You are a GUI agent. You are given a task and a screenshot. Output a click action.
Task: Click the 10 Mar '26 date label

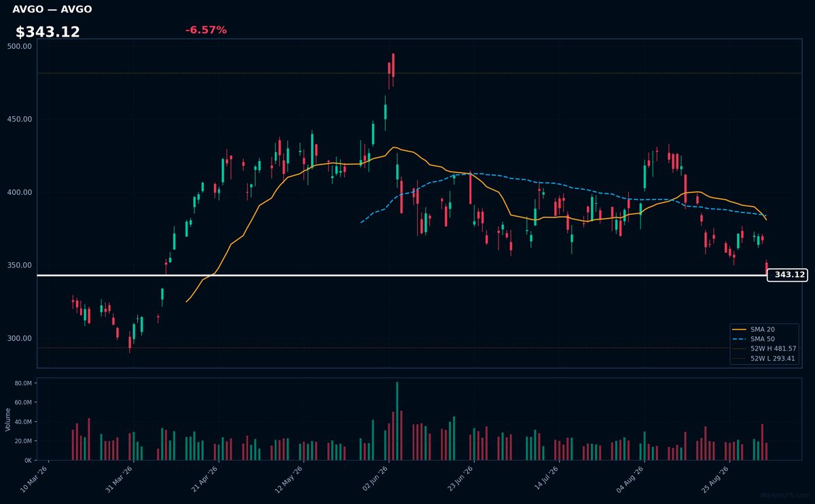point(35,480)
